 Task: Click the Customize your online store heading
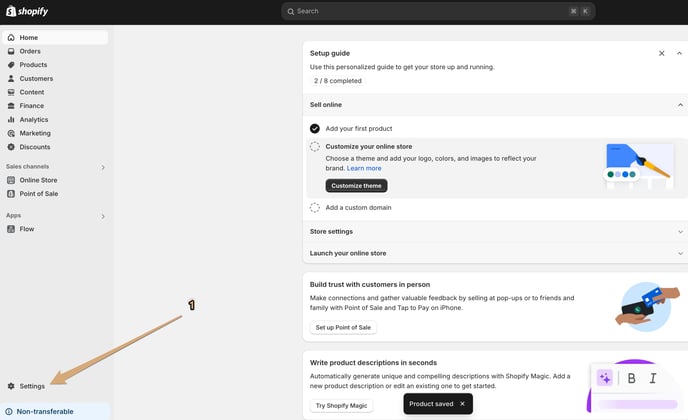[369, 147]
